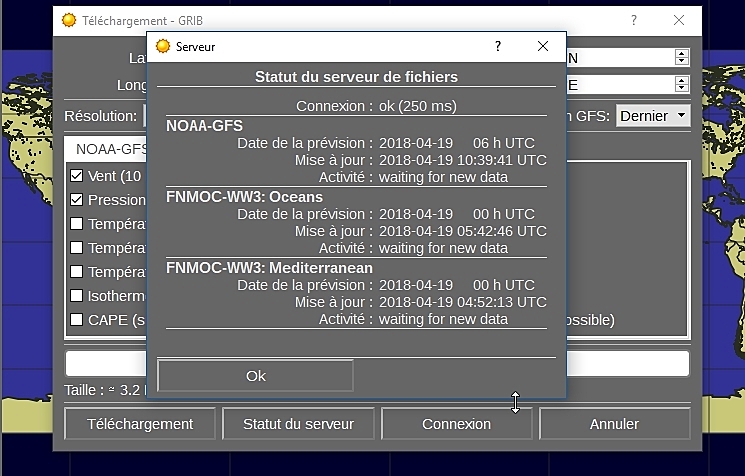This screenshot has height=476, width=745.
Task: Close the Téléchargement - GRIB window
Action: click(x=679, y=20)
